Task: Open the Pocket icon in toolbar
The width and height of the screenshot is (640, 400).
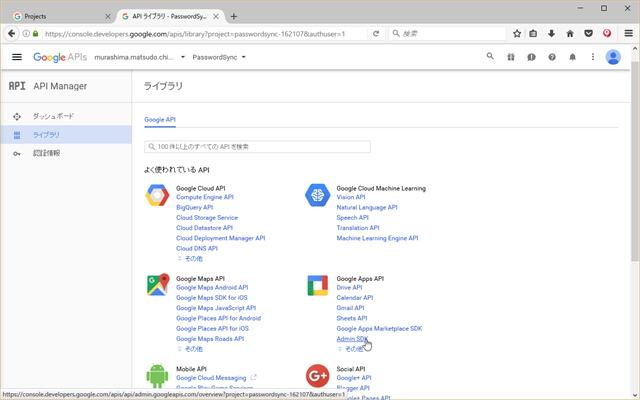Action: 588,33
